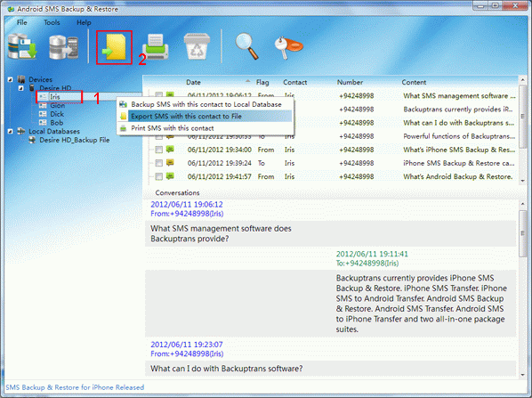Click the Print SMS printer toolbar icon
This screenshot has width=532, height=398.
click(x=156, y=47)
